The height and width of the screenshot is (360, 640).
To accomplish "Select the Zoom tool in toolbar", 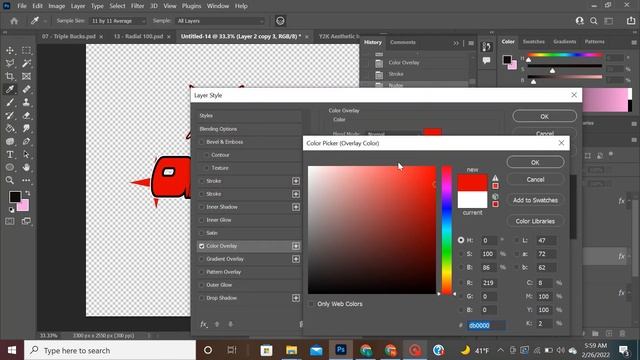I will [x=10, y=180].
